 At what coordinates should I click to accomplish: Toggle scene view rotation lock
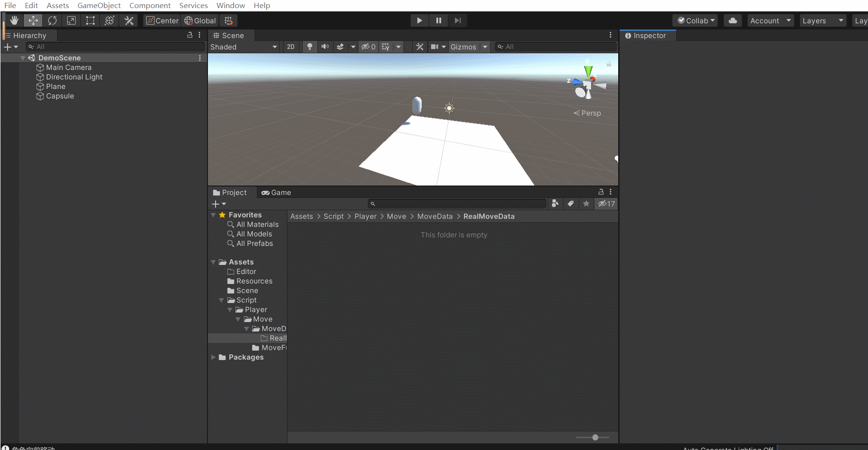(609, 64)
